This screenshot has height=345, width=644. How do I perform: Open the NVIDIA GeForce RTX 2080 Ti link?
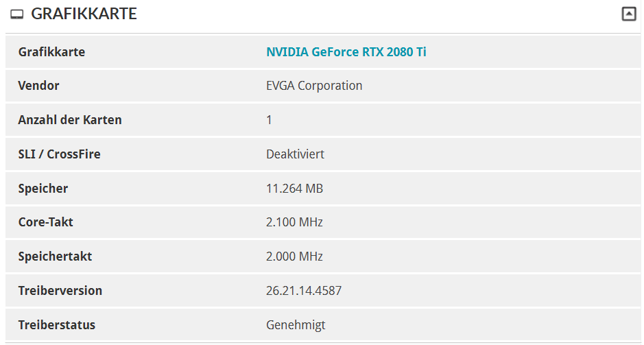pos(346,51)
